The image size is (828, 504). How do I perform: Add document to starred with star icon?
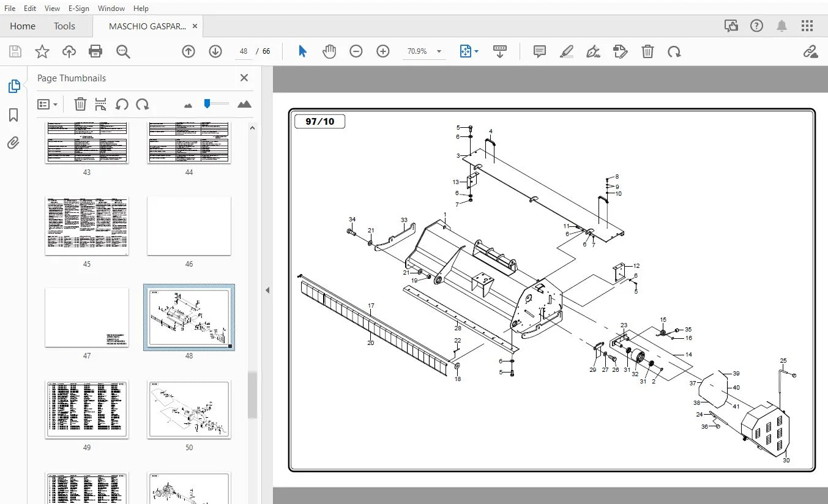(42, 51)
